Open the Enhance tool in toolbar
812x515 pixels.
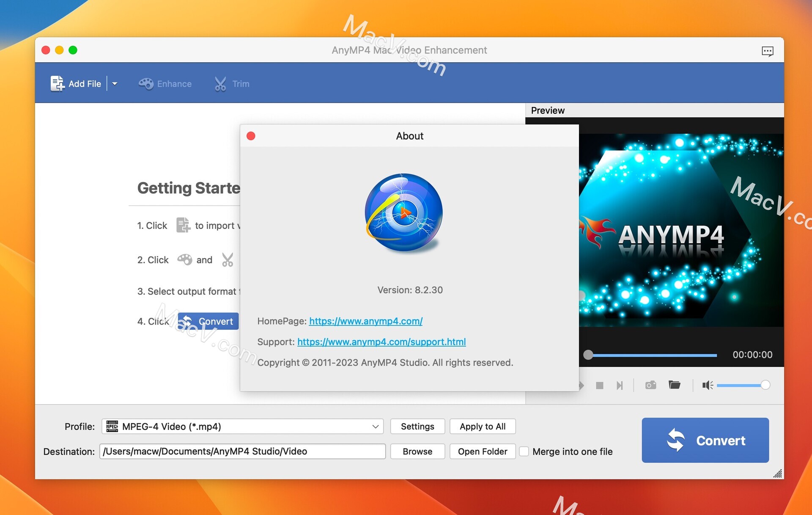(x=165, y=84)
